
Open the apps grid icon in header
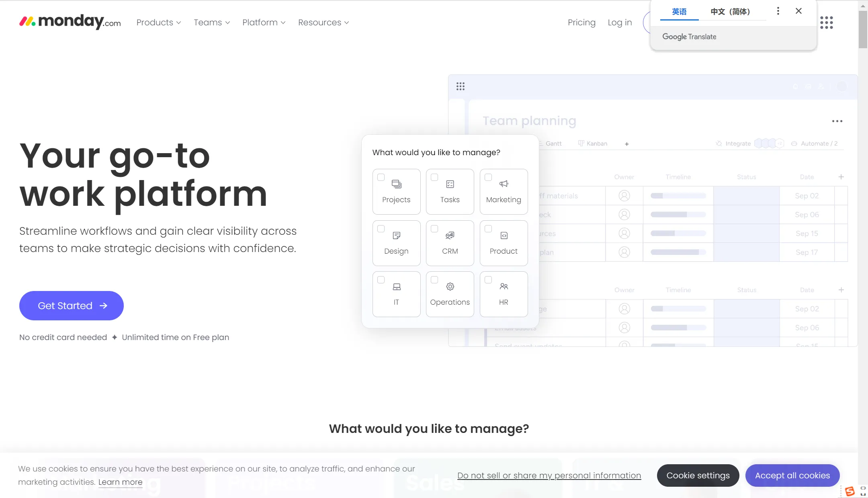pyautogui.click(x=827, y=23)
